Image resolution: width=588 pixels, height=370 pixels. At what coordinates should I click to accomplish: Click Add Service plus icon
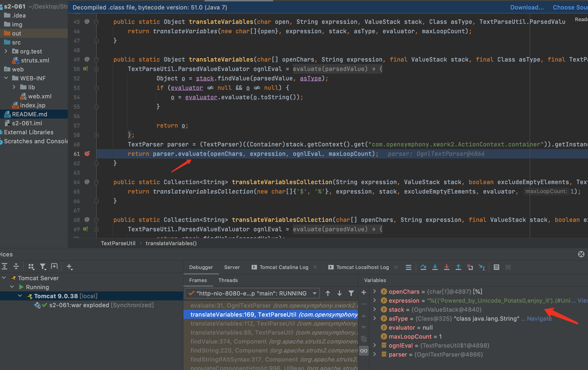(69, 266)
